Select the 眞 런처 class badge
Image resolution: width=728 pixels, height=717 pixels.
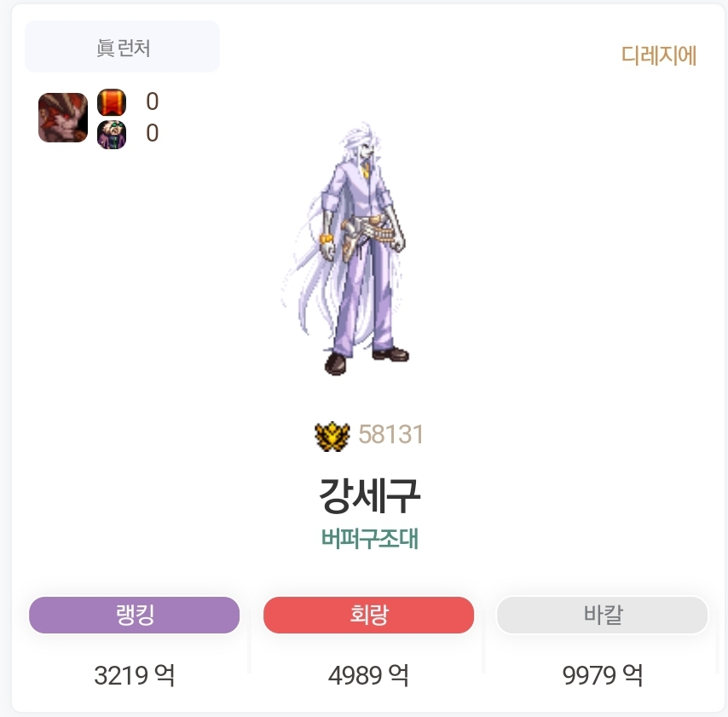[x=122, y=46]
